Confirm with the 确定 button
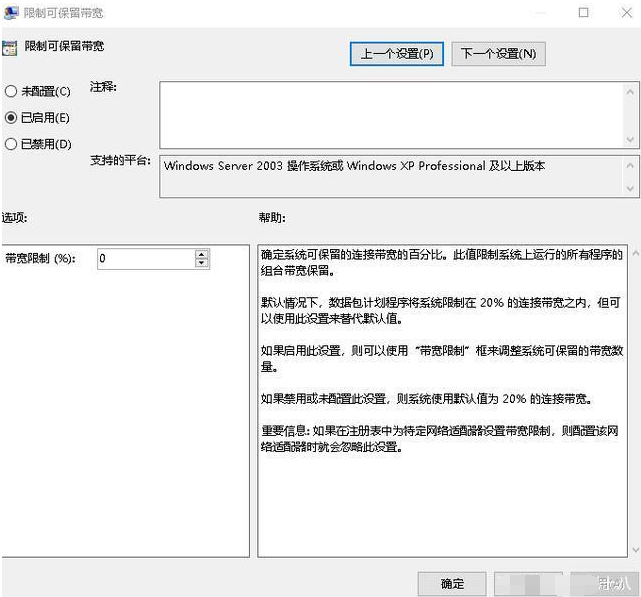The image size is (641, 597). [452, 584]
